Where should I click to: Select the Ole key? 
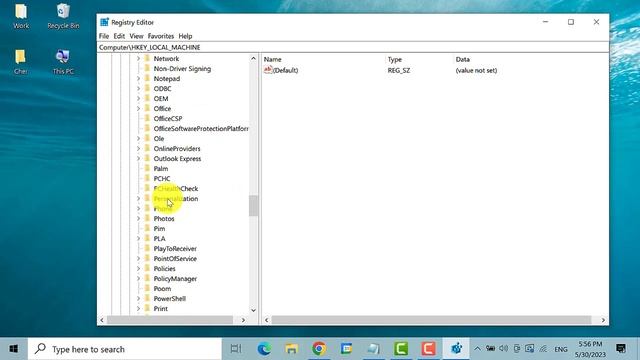159,138
